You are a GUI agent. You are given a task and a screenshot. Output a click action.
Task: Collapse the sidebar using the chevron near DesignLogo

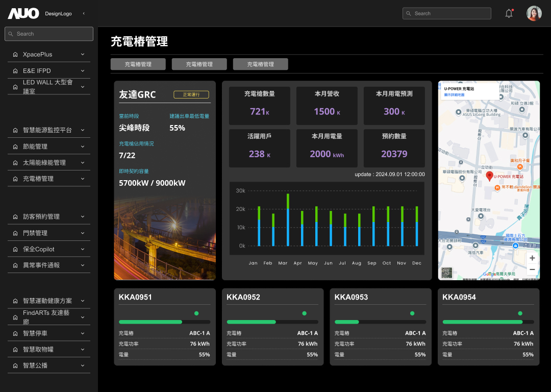[83, 13]
